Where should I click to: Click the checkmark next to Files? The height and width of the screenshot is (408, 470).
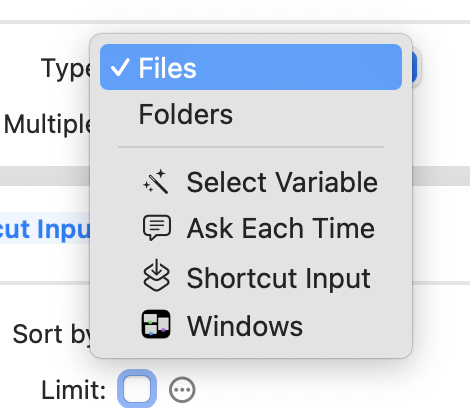(x=119, y=67)
